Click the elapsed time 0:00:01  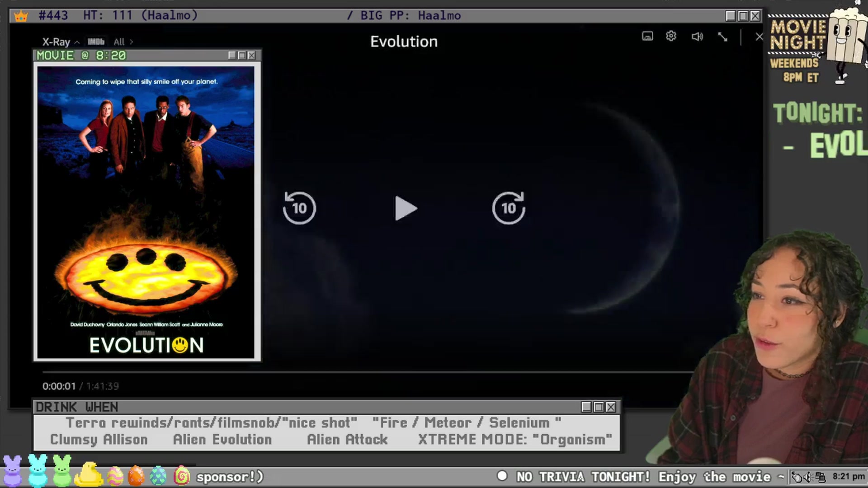coord(59,386)
